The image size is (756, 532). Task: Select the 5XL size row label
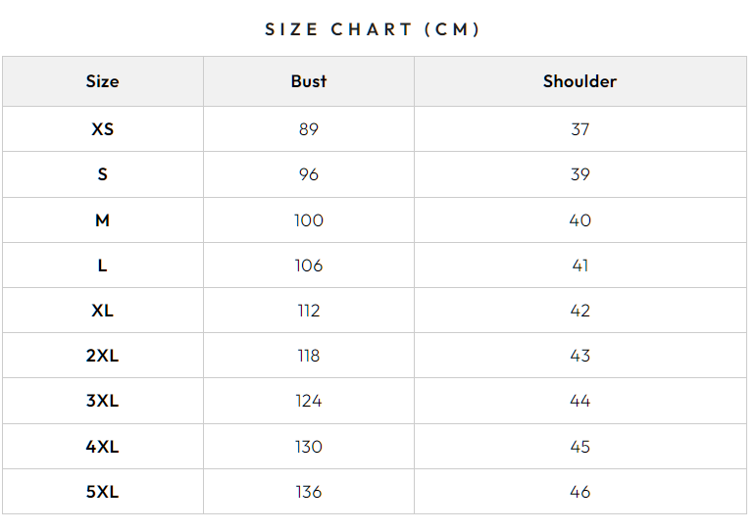[x=102, y=492]
